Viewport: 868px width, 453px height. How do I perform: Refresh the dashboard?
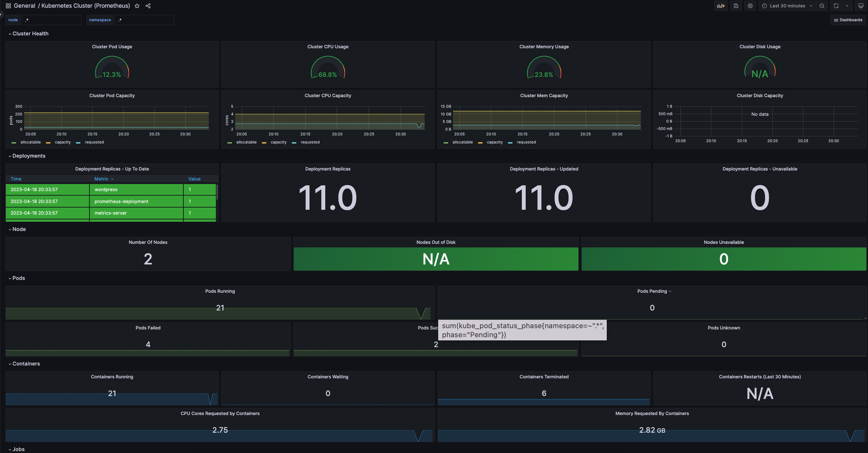pyautogui.click(x=836, y=6)
